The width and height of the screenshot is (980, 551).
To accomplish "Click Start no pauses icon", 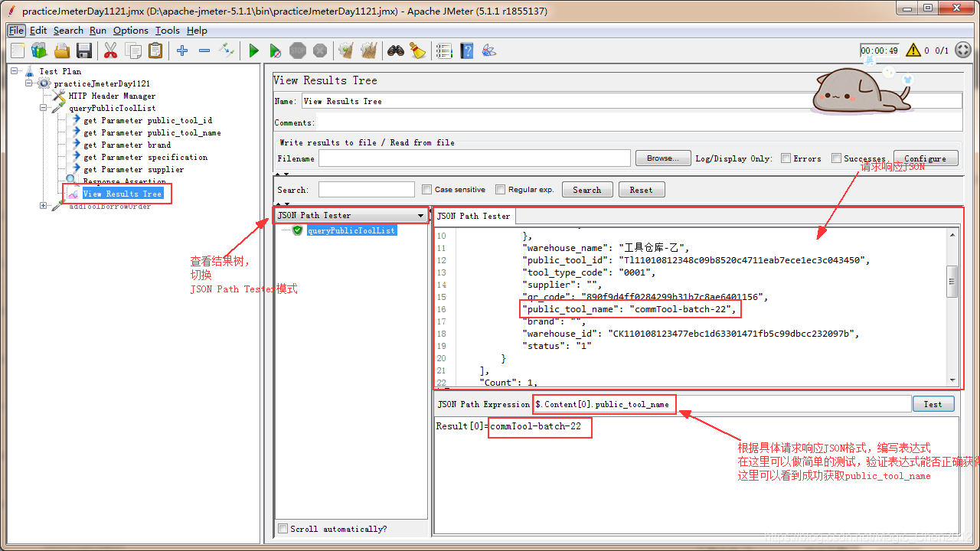I will (276, 51).
